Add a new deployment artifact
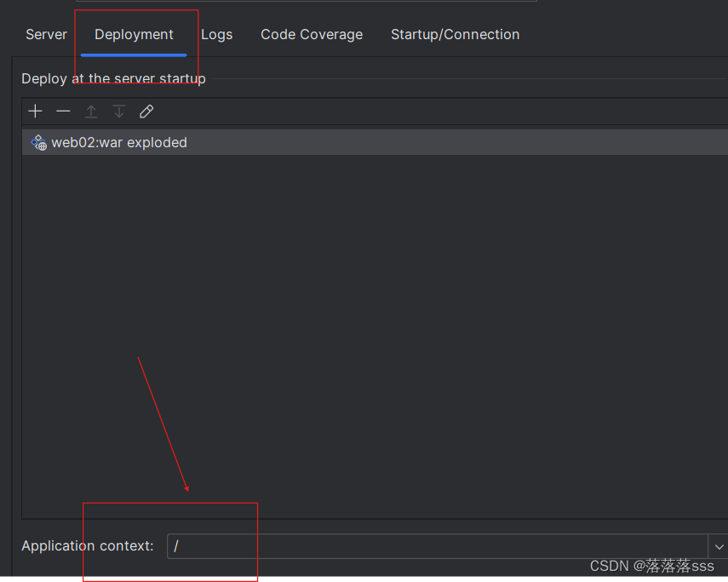The width and height of the screenshot is (728, 582). tap(35, 111)
